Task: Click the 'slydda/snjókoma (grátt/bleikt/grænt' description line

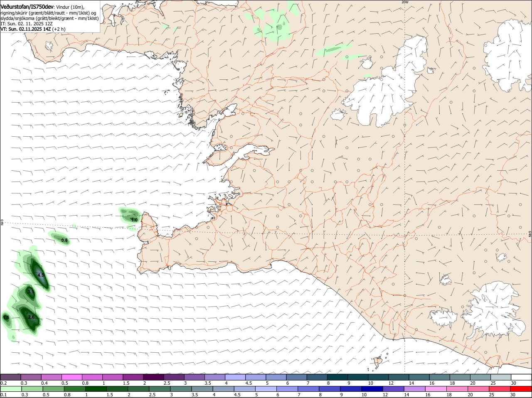Action: coord(49,18)
